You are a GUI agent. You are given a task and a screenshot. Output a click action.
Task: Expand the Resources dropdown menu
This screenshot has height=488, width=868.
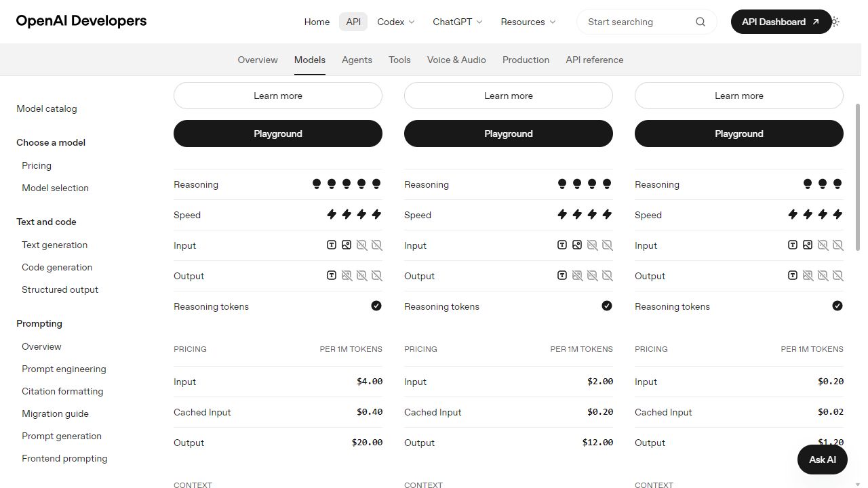click(528, 22)
